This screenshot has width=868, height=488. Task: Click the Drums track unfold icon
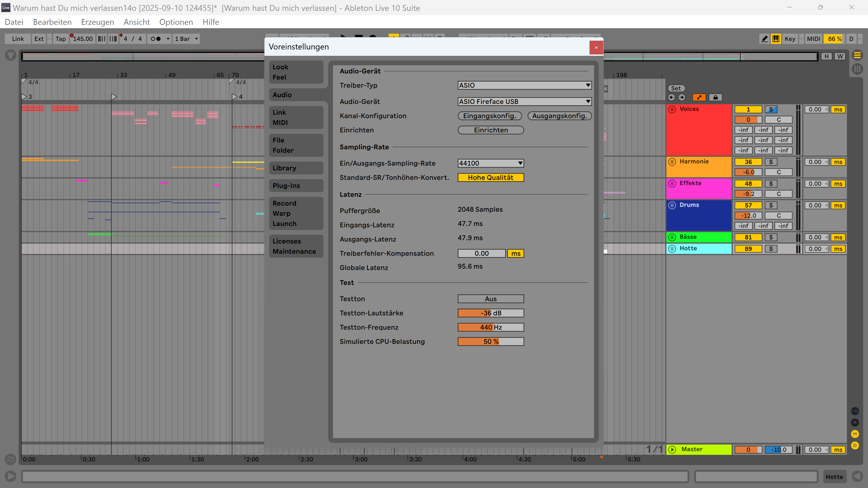point(672,205)
